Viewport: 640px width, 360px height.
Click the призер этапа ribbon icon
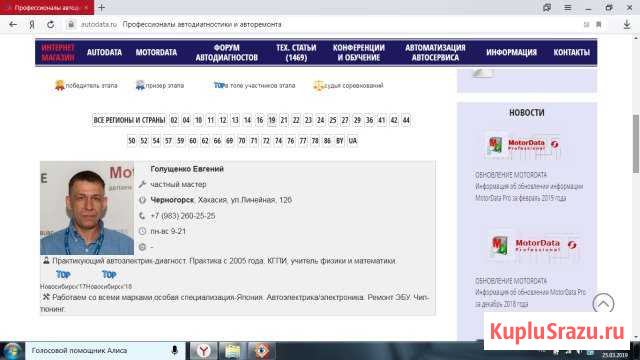pos(140,85)
